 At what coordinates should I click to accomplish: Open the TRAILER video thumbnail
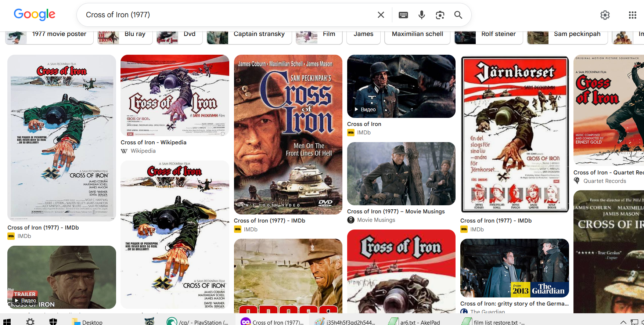coord(62,277)
